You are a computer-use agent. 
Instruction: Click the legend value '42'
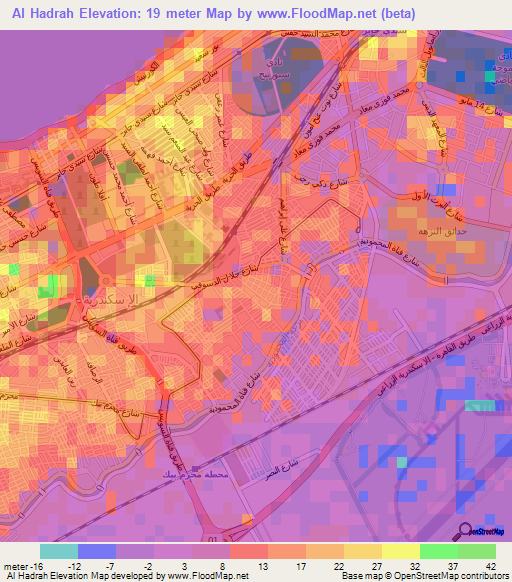point(491,567)
